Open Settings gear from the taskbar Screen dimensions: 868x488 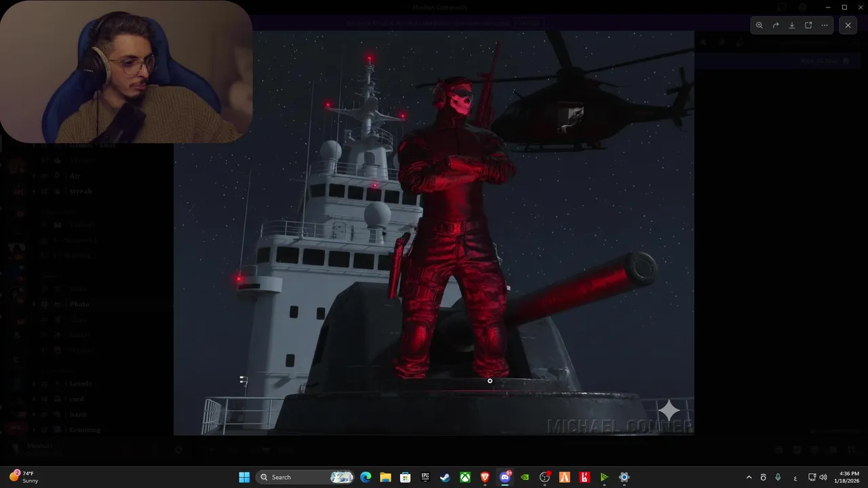tap(624, 477)
